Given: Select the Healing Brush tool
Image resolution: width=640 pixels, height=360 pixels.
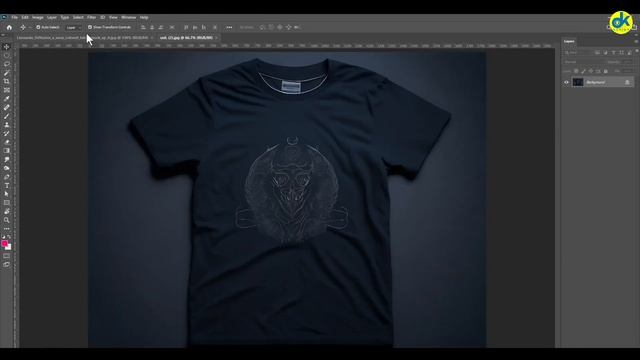Looking at the screenshot, I should [x=7, y=107].
